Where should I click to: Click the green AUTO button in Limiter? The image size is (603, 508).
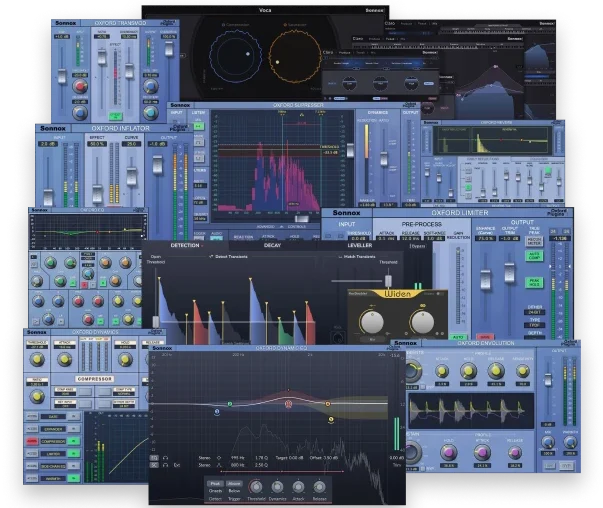point(458,337)
